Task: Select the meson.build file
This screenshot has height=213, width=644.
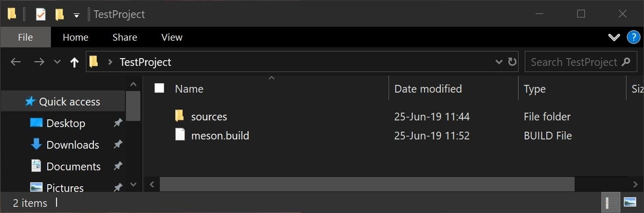Action: (220, 136)
